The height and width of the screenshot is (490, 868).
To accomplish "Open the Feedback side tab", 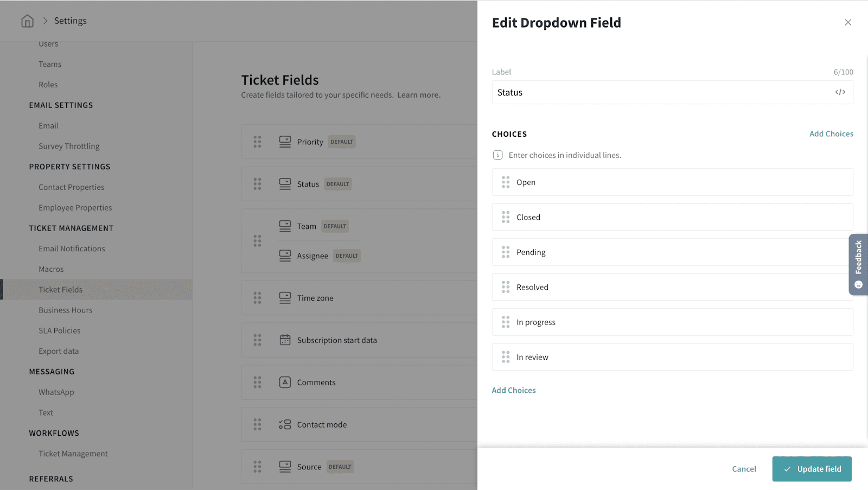I will point(858,264).
